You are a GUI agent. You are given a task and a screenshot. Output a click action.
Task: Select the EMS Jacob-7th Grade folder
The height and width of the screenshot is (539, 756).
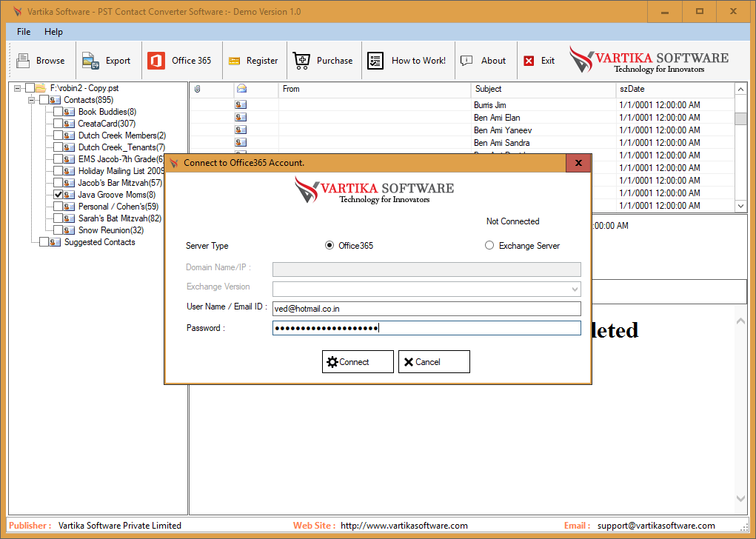pos(121,159)
